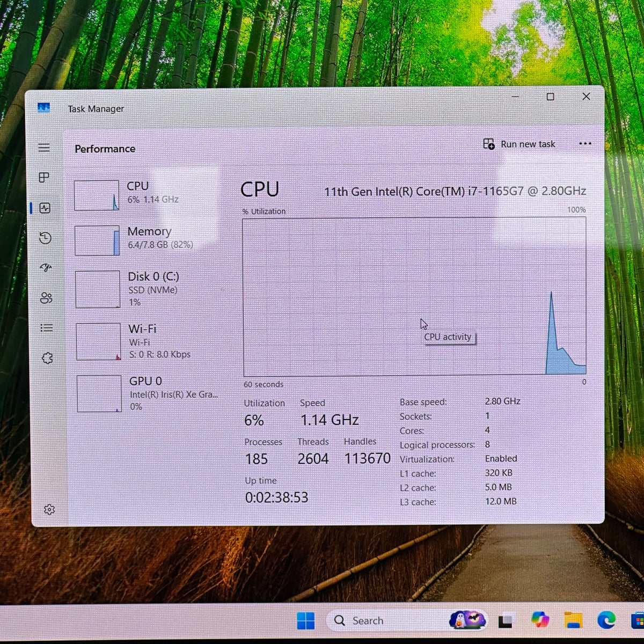This screenshot has height=644, width=644.
Task: Click the 12.0 MB L3 cache value
Action: tap(501, 501)
